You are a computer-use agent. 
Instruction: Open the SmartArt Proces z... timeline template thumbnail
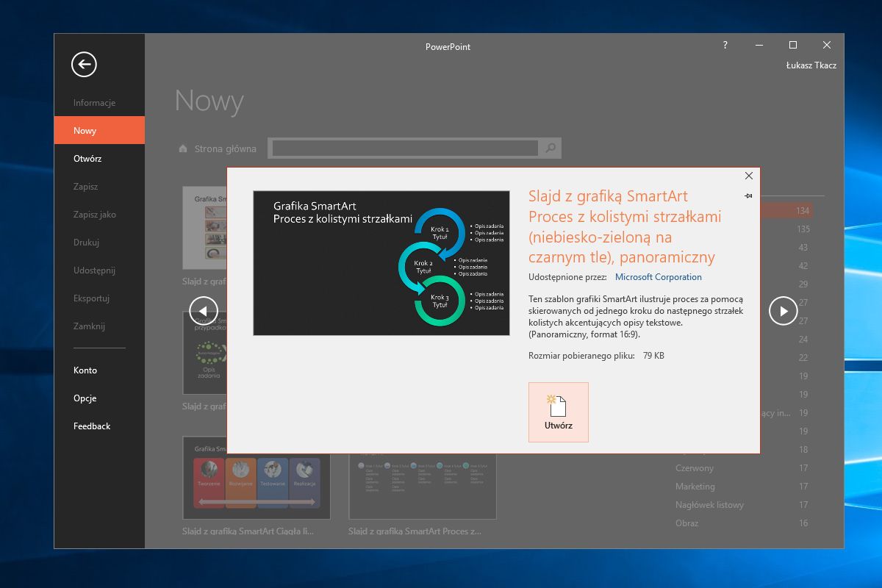pyautogui.click(x=423, y=487)
